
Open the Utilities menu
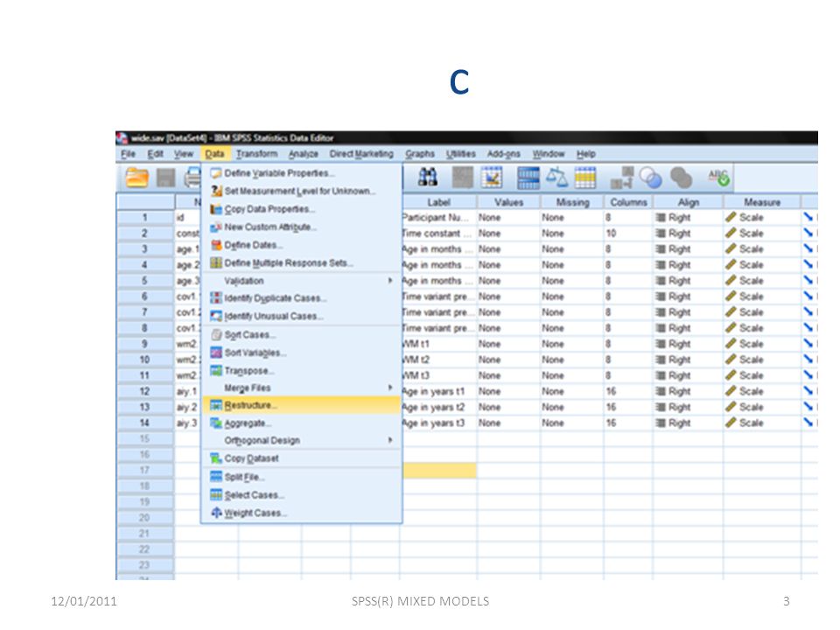pos(461,154)
